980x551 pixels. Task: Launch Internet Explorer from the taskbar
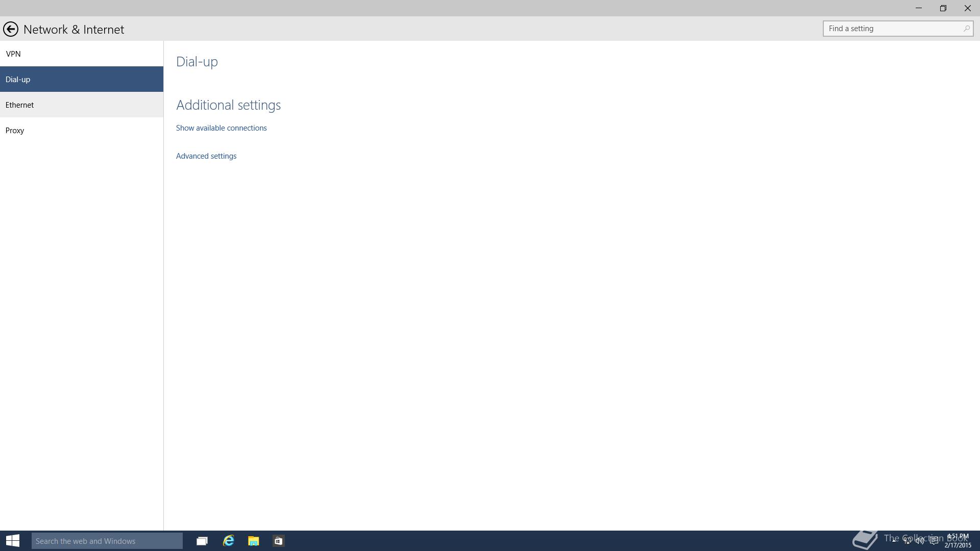pos(228,541)
